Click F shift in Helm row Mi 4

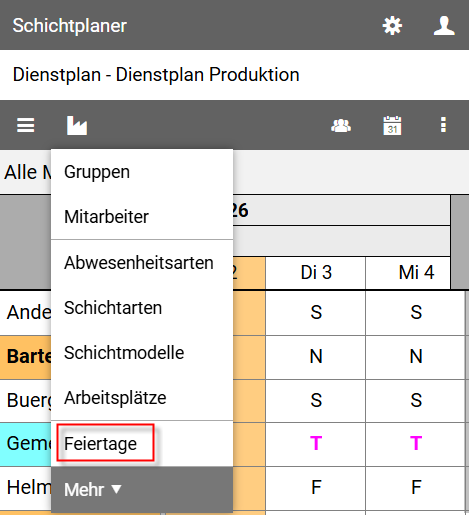click(x=415, y=487)
